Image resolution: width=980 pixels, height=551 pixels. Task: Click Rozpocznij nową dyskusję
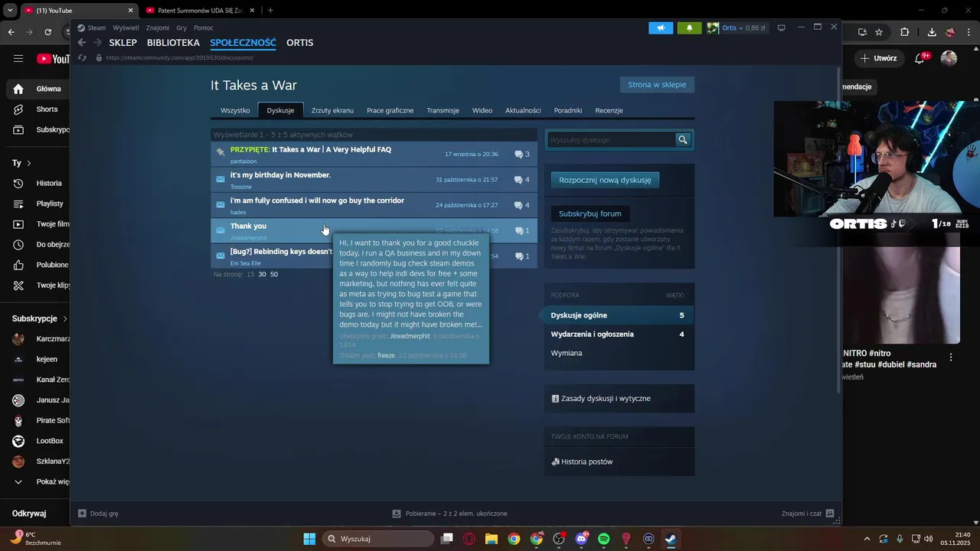click(605, 180)
